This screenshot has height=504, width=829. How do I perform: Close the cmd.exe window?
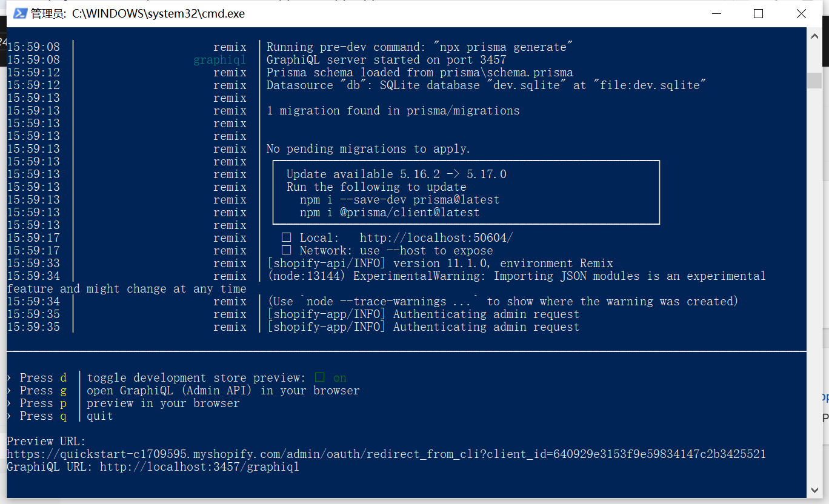point(801,13)
